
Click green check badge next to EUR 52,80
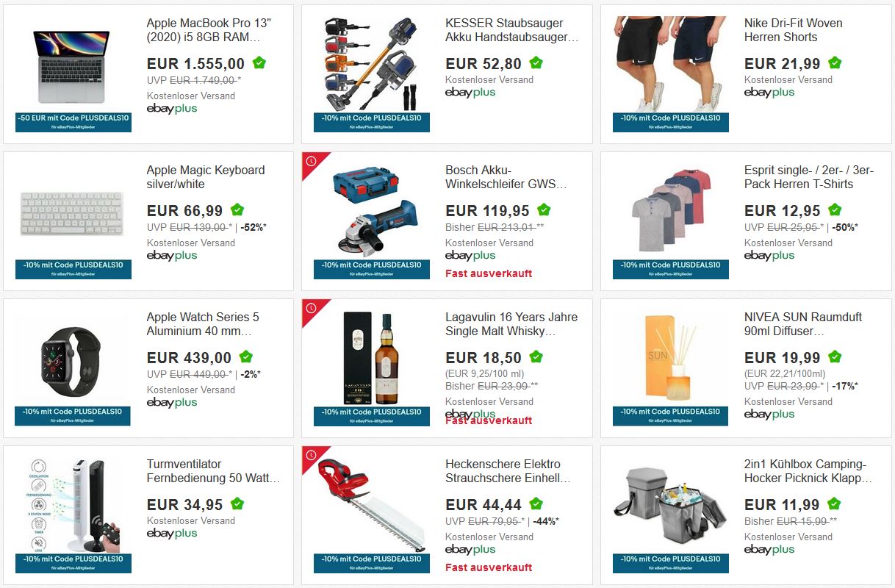[536, 63]
